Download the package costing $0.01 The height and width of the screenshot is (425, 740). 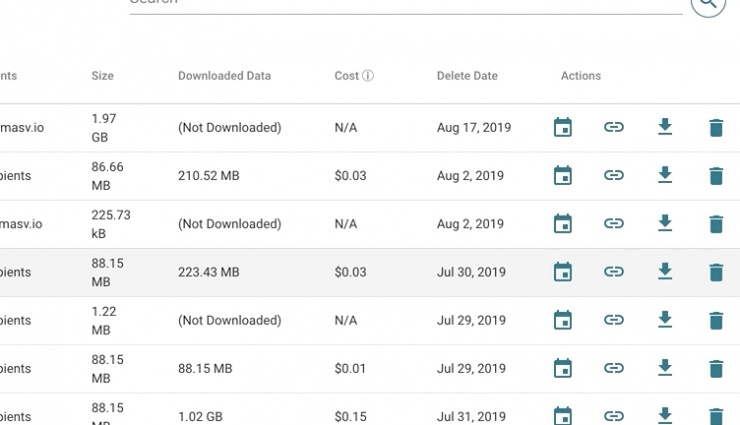click(665, 368)
